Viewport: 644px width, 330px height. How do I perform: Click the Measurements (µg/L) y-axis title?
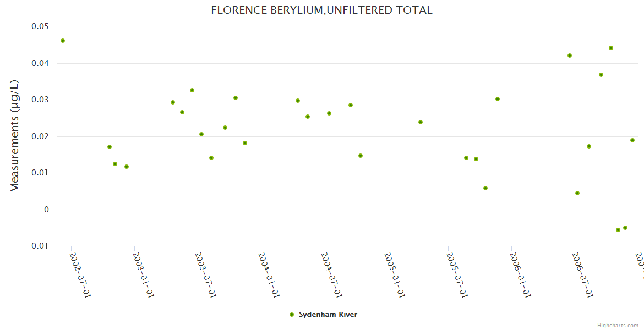click(15, 136)
